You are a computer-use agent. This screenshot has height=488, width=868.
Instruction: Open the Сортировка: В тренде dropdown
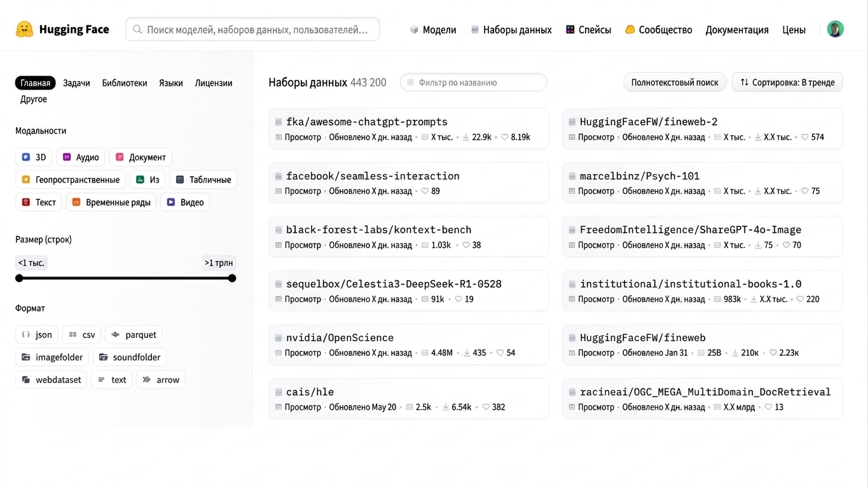(787, 82)
